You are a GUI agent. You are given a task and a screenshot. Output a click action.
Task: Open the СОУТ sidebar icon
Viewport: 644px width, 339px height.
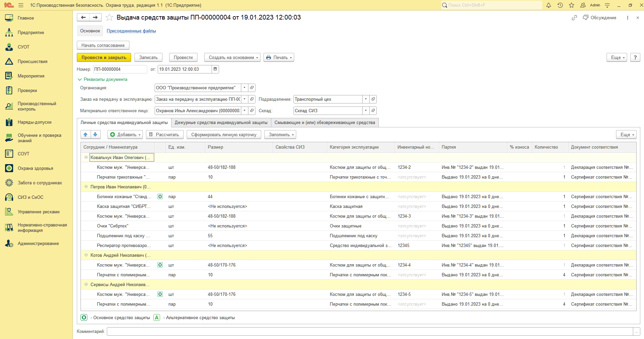[9, 154]
